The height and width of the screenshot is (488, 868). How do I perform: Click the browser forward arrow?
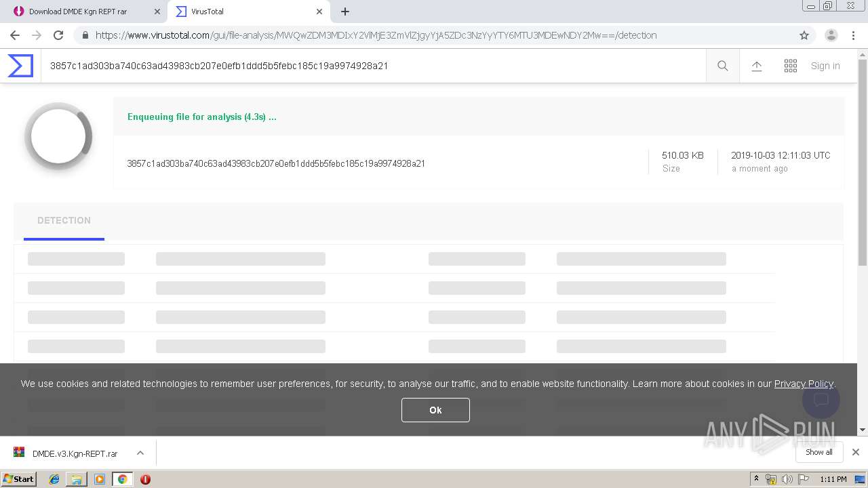coord(37,35)
